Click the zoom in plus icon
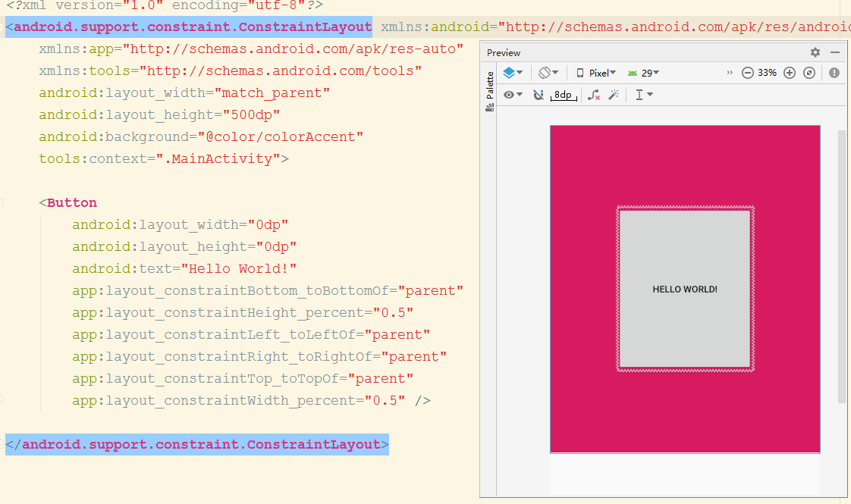Viewport: 851px width, 504px height. pyautogui.click(x=790, y=73)
